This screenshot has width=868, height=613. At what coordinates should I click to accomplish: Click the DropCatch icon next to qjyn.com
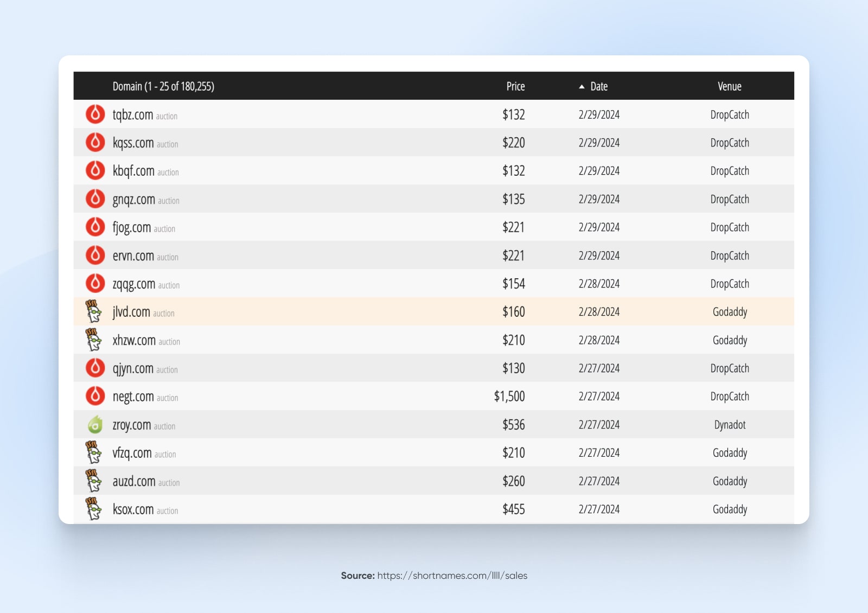pyautogui.click(x=95, y=368)
